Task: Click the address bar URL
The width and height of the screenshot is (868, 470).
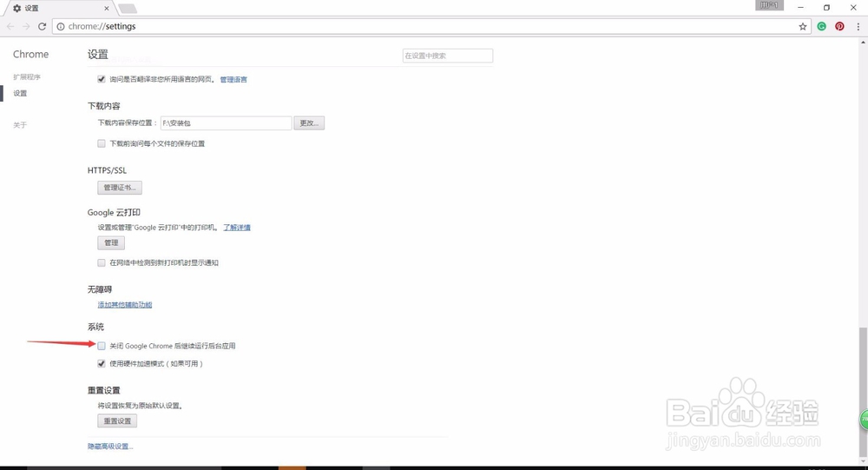Action: click(102, 26)
